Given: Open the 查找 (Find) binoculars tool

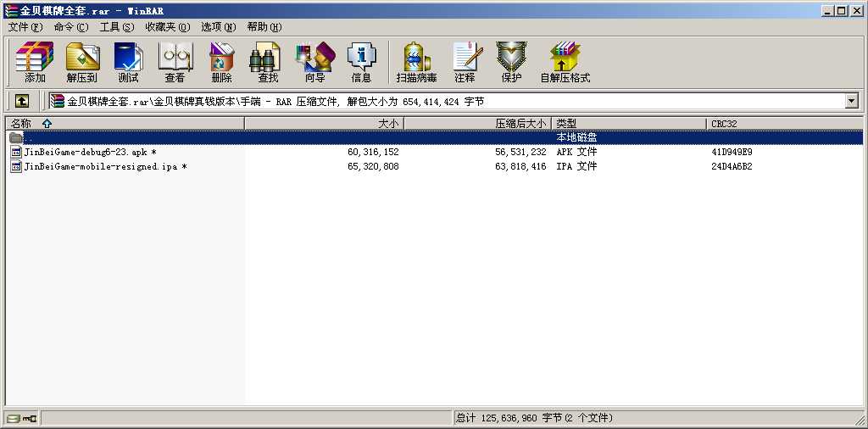Looking at the screenshot, I should click(x=267, y=61).
